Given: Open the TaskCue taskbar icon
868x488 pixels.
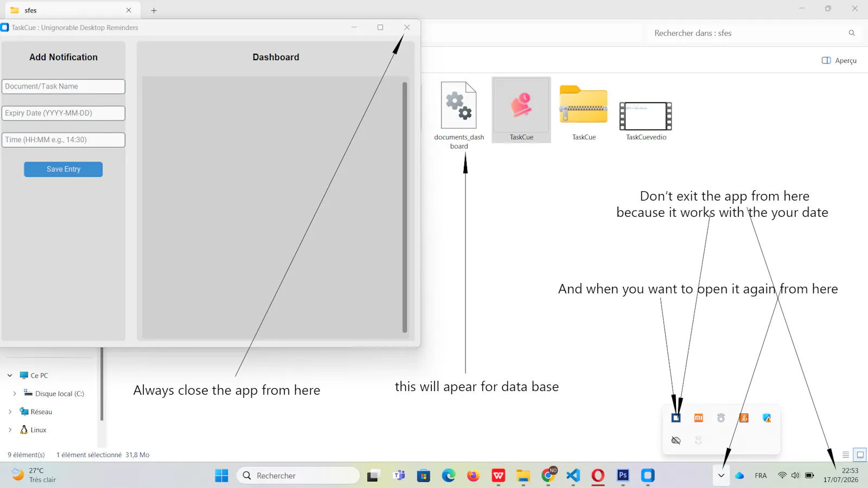Looking at the screenshot, I should [648, 476].
